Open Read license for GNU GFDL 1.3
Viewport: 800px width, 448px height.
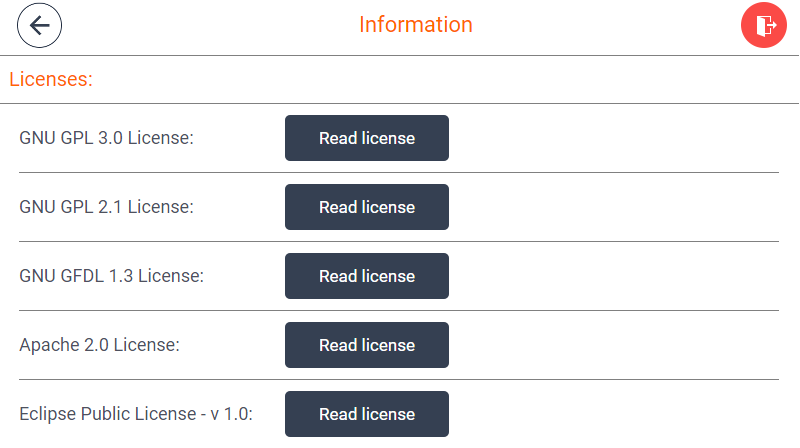click(367, 276)
